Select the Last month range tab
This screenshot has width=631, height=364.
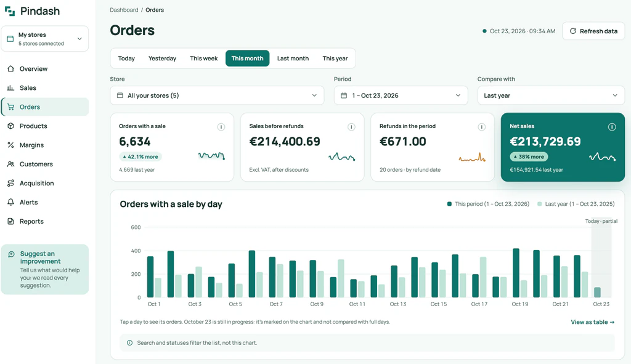click(x=293, y=59)
